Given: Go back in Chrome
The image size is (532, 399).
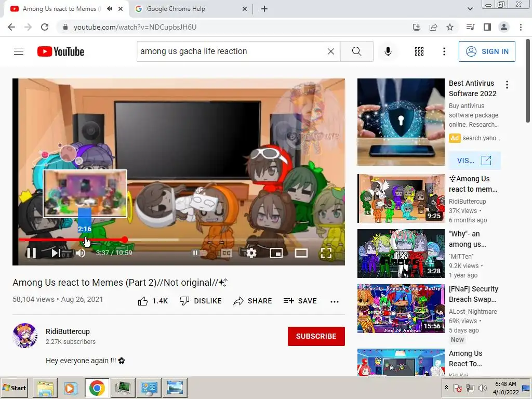Looking at the screenshot, I should click(11, 27).
